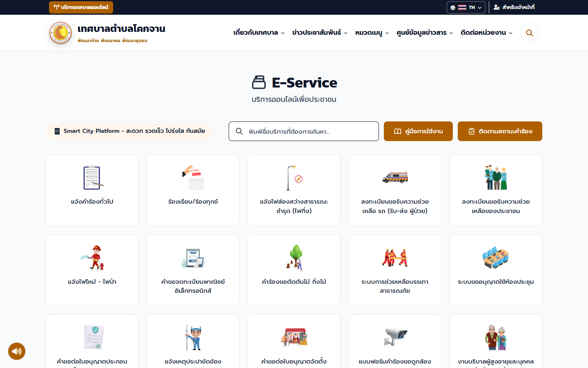588x368 pixels.
Task: Open the คู่มือการใช้งาน user manual
Action: (x=418, y=131)
